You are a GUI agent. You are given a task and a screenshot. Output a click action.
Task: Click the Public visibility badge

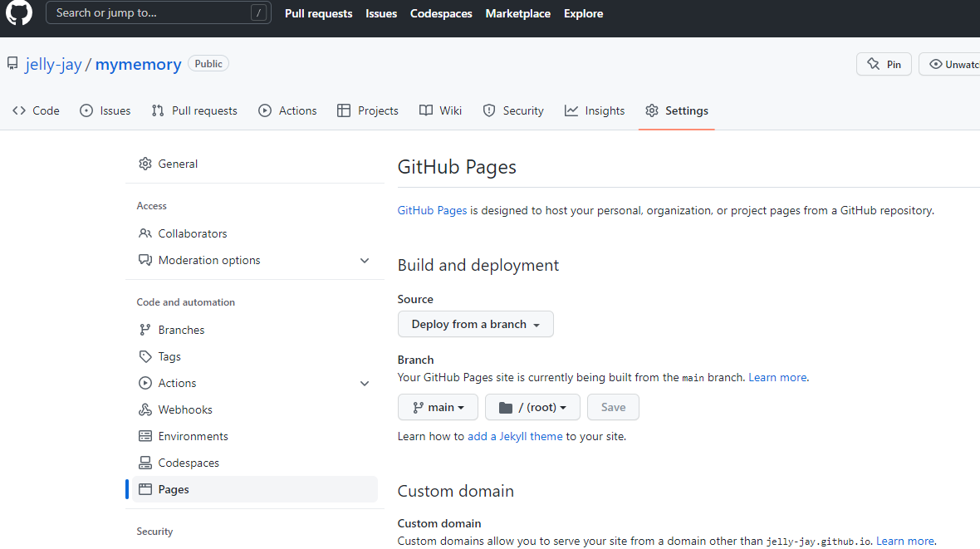click(208, 64)
